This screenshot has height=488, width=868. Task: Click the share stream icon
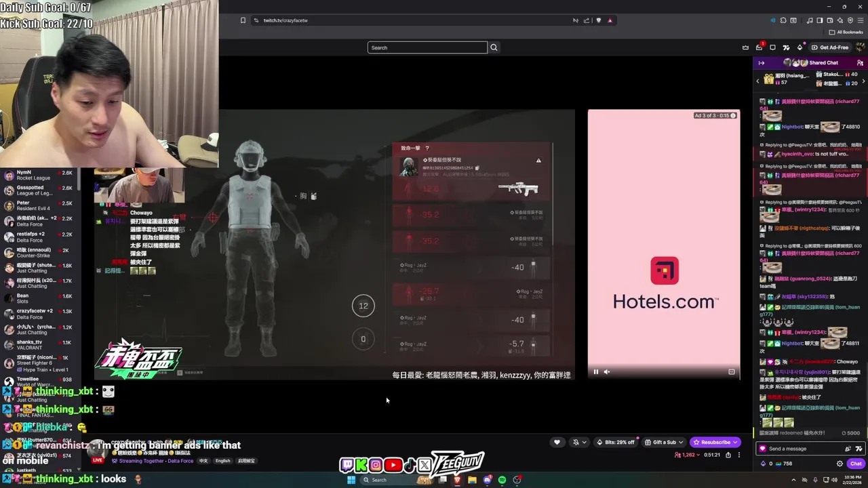[x=728, y=455]
